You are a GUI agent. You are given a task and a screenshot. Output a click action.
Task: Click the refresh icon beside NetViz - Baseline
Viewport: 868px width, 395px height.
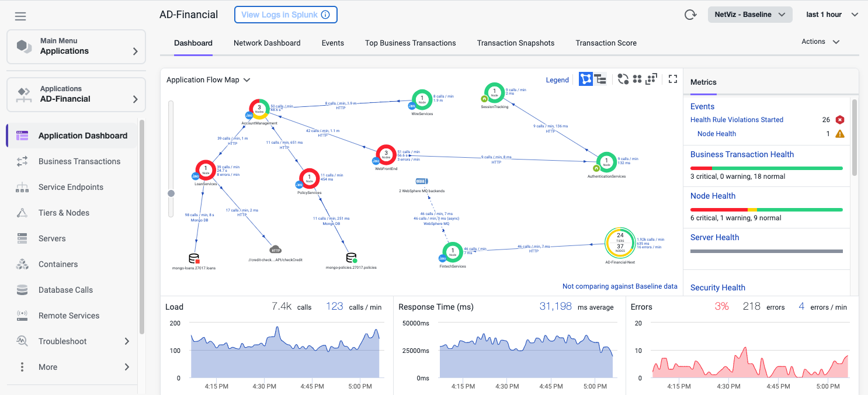(x=690, y=15)
